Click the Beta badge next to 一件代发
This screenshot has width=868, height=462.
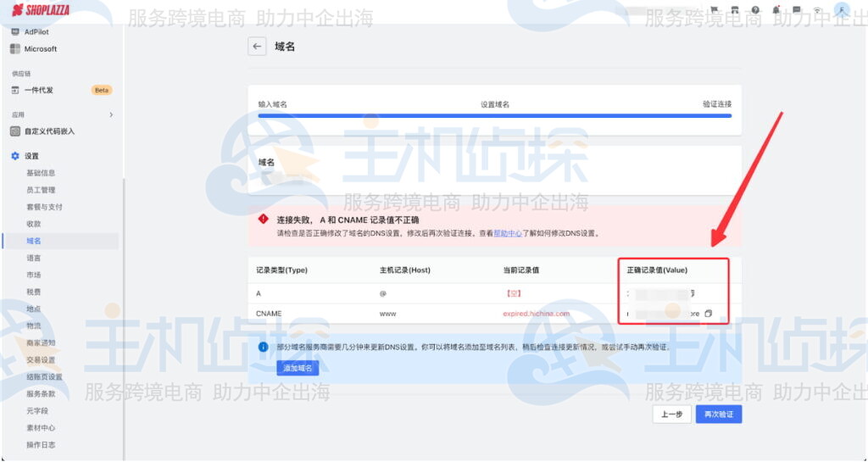(x=102, y=90)
